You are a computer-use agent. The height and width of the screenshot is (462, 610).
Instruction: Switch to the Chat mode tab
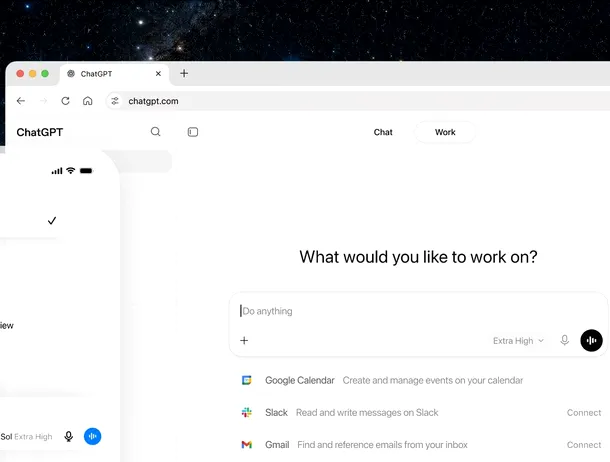pyautogui.click(x=383, y=132)
